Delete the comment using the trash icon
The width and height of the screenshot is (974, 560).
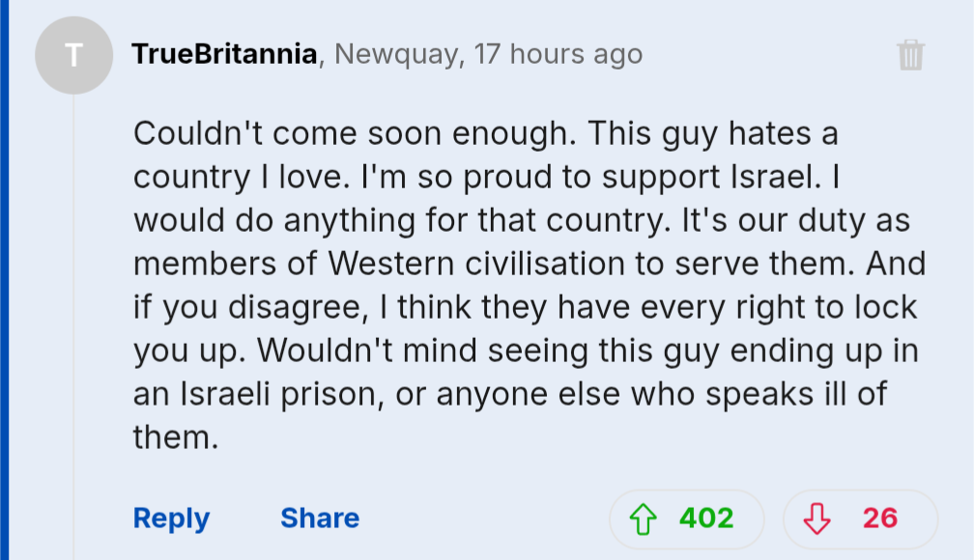pyautogui.click(x=910, y=55)
